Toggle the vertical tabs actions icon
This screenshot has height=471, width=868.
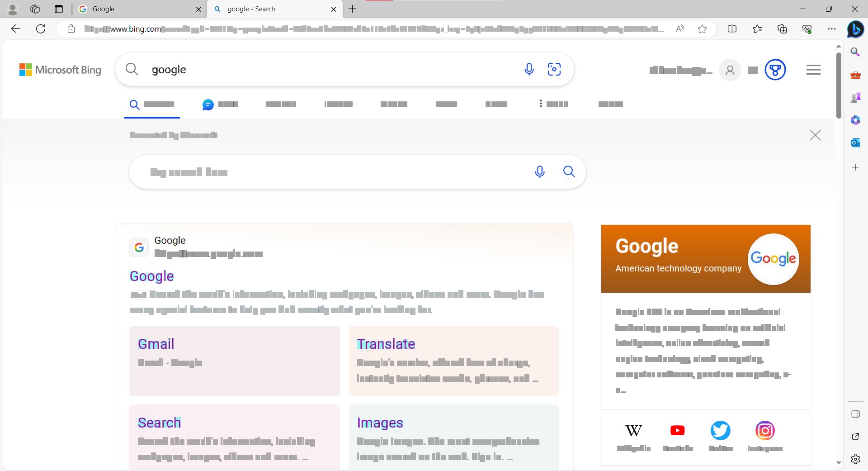pos(59,9)
